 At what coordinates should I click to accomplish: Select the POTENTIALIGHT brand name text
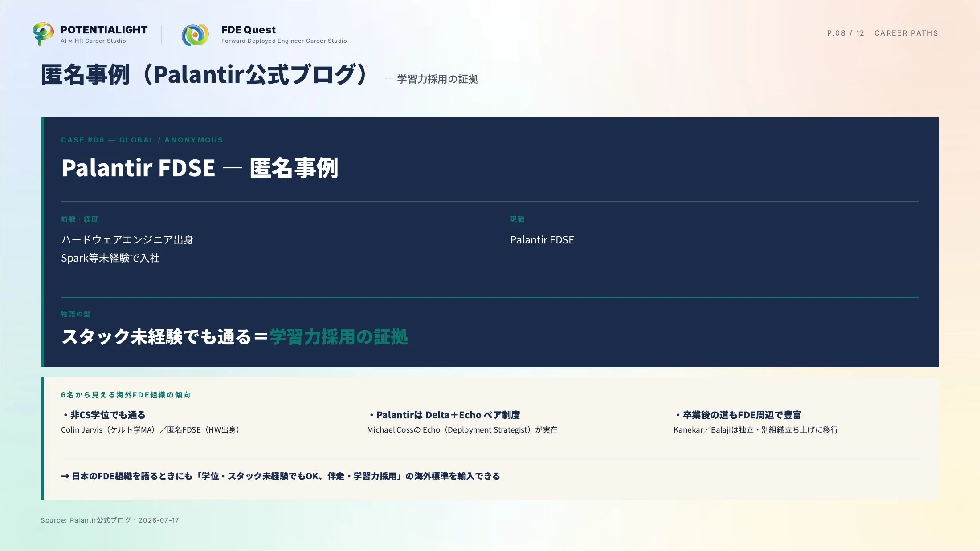point(104,30)
